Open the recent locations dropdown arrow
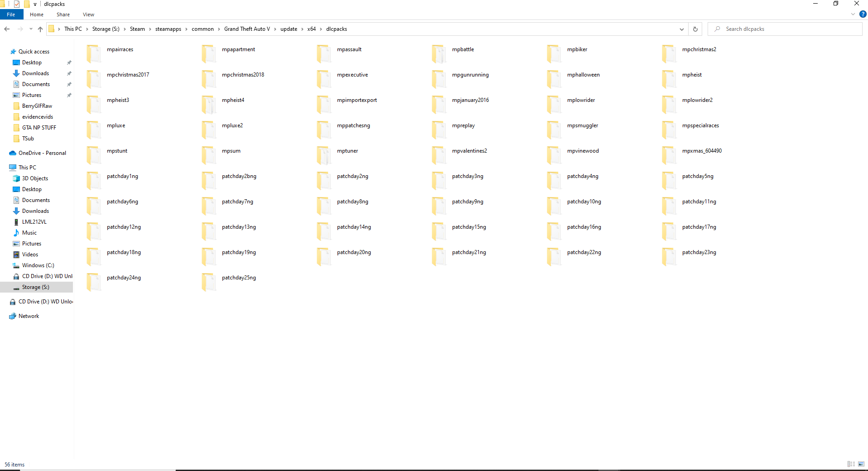 31,29
